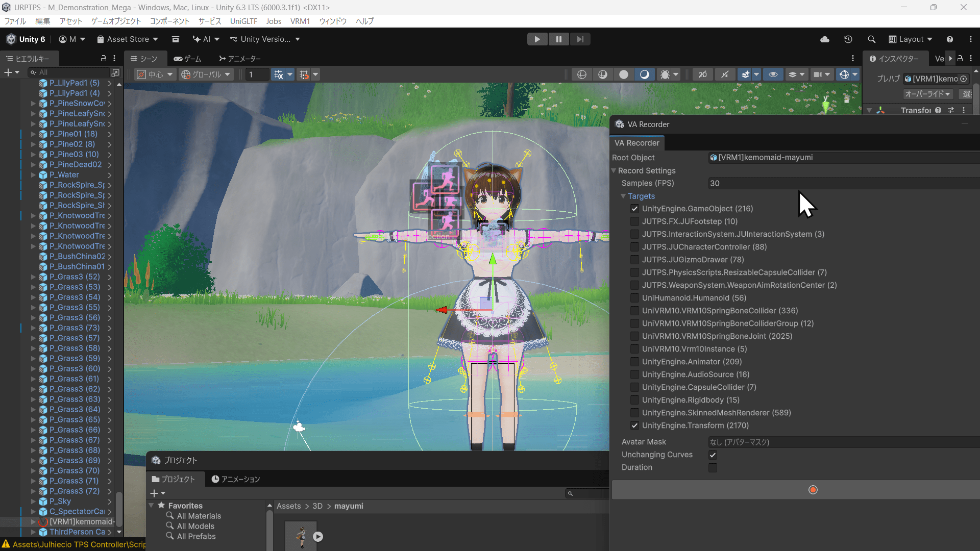Click the Samples (FPS) field showing 30
The width and height of the screenshot is (980, 551).
tap(844, 183)
